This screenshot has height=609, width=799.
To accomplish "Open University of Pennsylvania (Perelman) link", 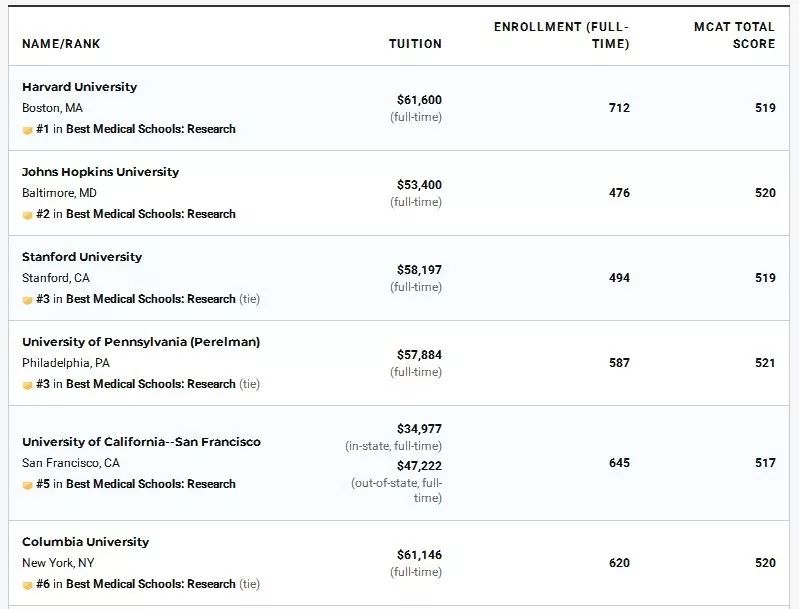I will pos(141,342).
